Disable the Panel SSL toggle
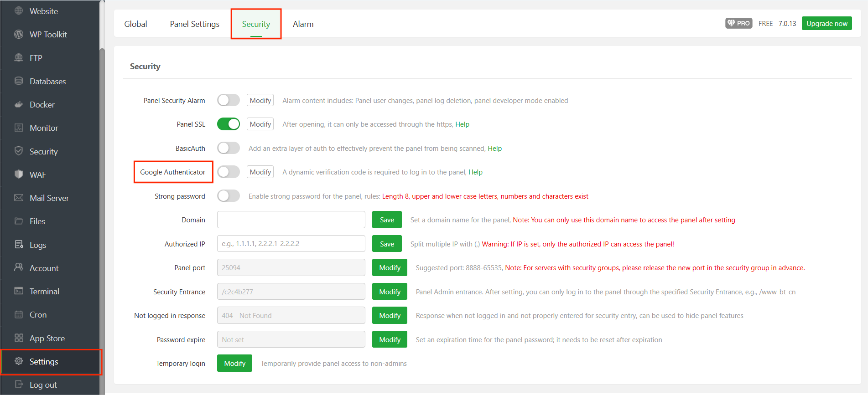This screenshot has height=395, width=868. coord(229,124)
